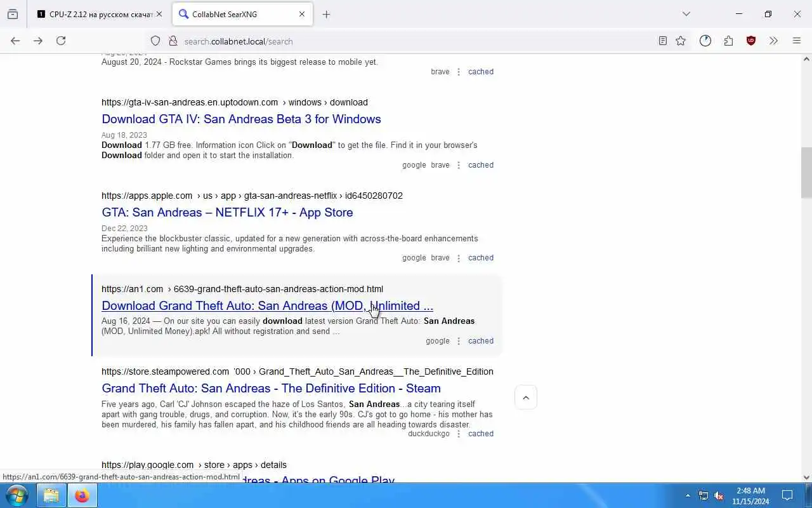Open File Explorer from the taskbar
This screenshot has height=508, width=812.
51,495
